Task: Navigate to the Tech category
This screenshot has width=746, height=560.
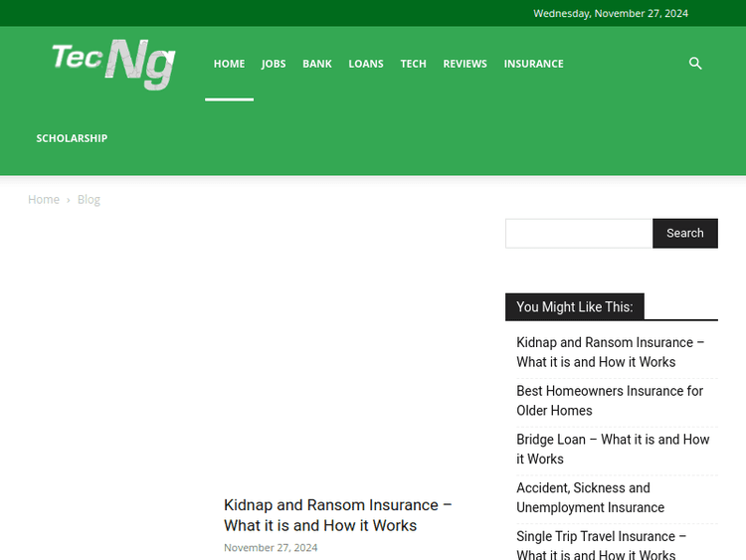Action: click(413, 64)
